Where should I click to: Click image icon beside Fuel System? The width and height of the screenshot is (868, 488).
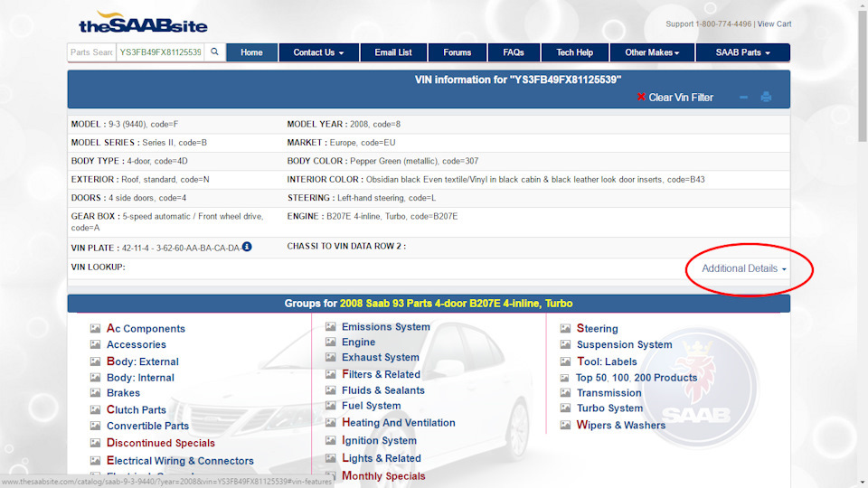click(x=331, y=406)
